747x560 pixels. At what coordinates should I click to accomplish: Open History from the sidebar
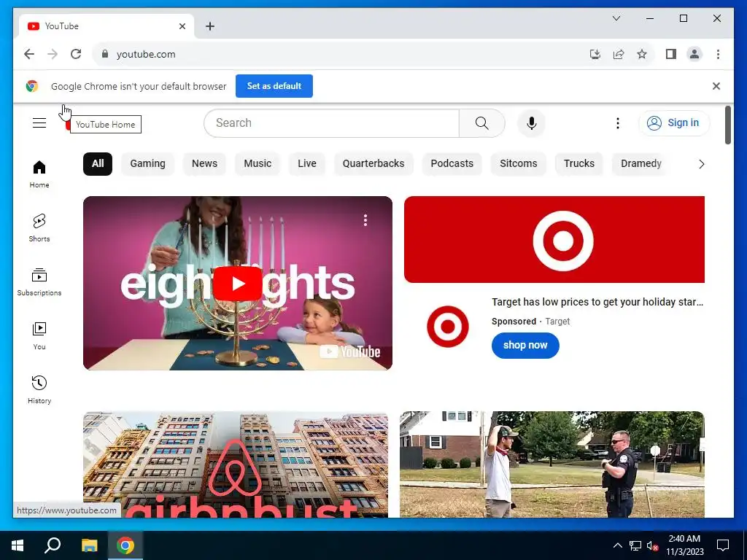tap(39, 389)
